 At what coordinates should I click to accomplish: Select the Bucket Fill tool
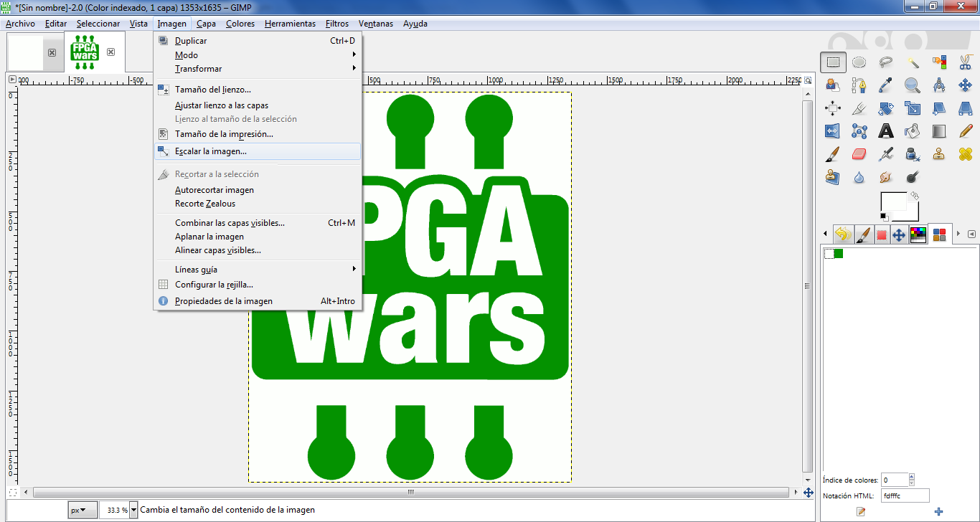(913, 131)
